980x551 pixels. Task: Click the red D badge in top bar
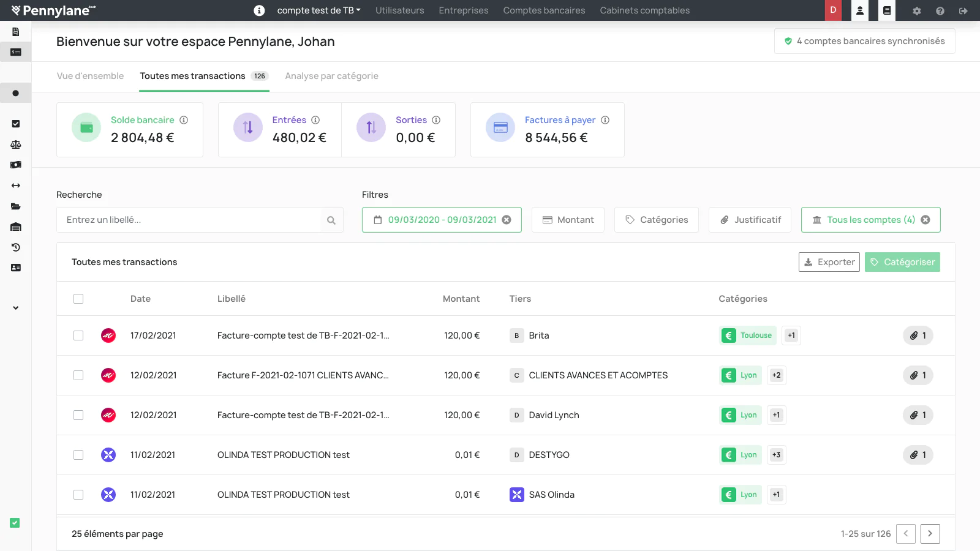pos(833,10)
